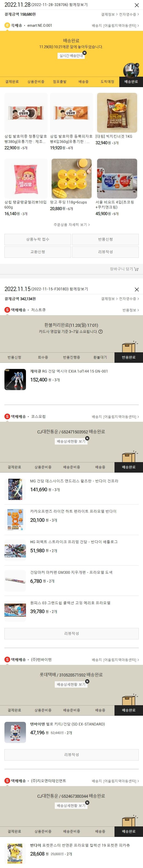This screenshot has width=143, height=868.
Task: View 배송상세현황 for CJ대한통운 652471503952
Action: pos(71,441)
